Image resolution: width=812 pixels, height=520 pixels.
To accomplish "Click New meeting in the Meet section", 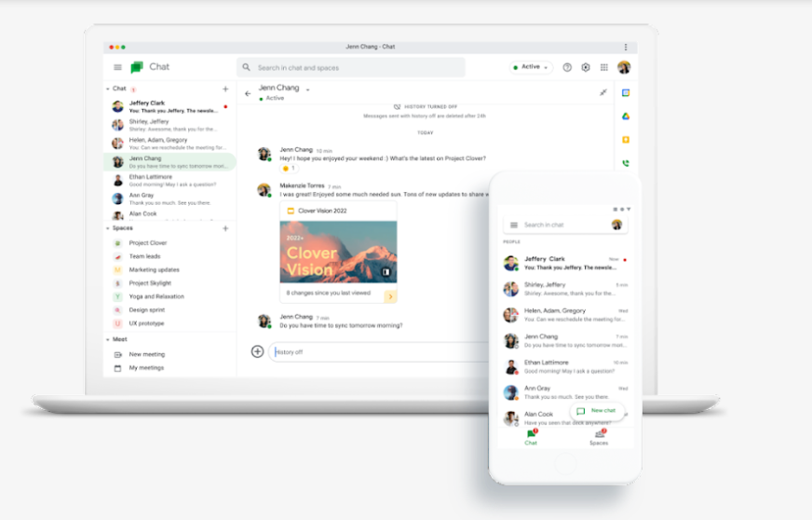I will tap(146, 354).
